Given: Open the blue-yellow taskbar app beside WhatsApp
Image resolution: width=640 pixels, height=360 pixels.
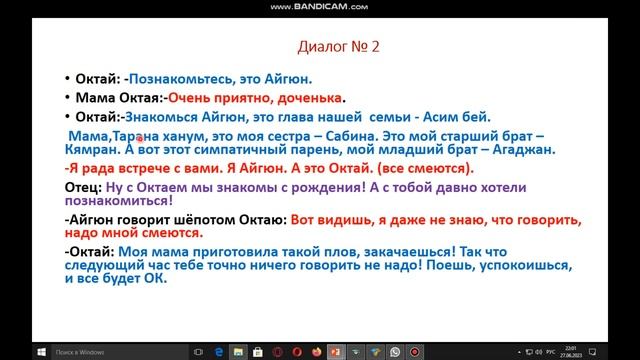Looking at the screenshot, I should [x=375, y=352].
